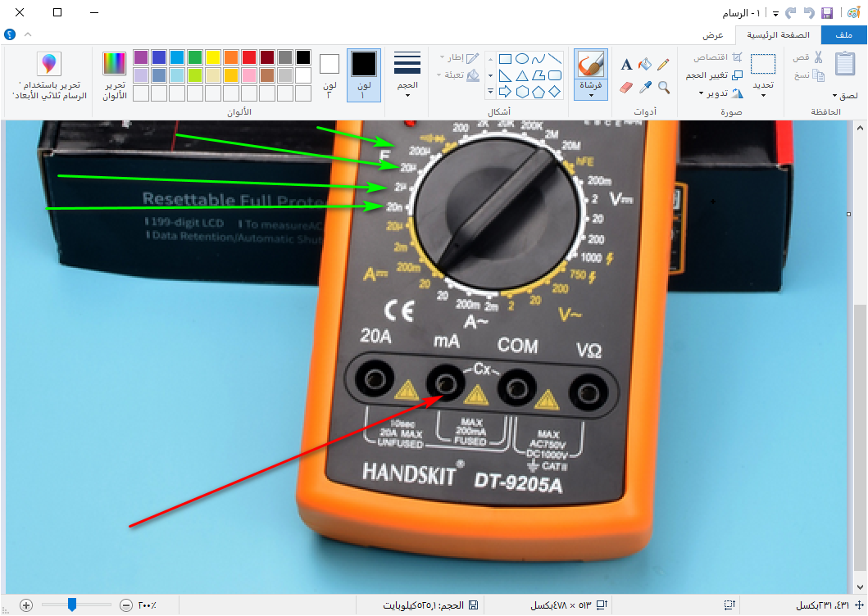Click Edit colors (تحرير الألوان) button
868x616 pixels.
click(115, 75)
